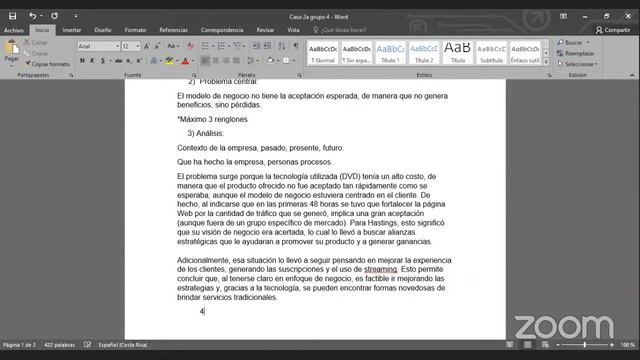Open the Referencias tab

coord(173,30)
